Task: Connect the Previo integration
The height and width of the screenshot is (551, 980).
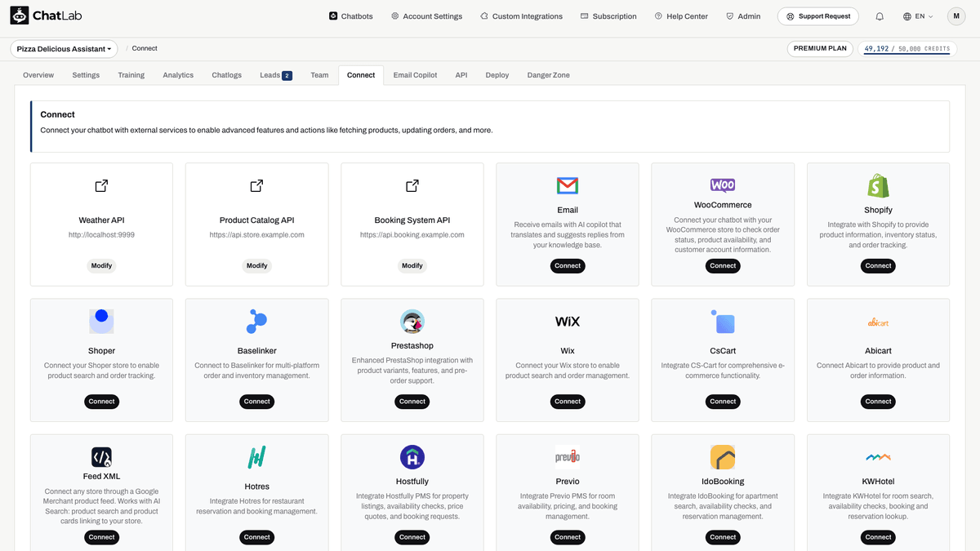Action: click(x=568, y=537)
